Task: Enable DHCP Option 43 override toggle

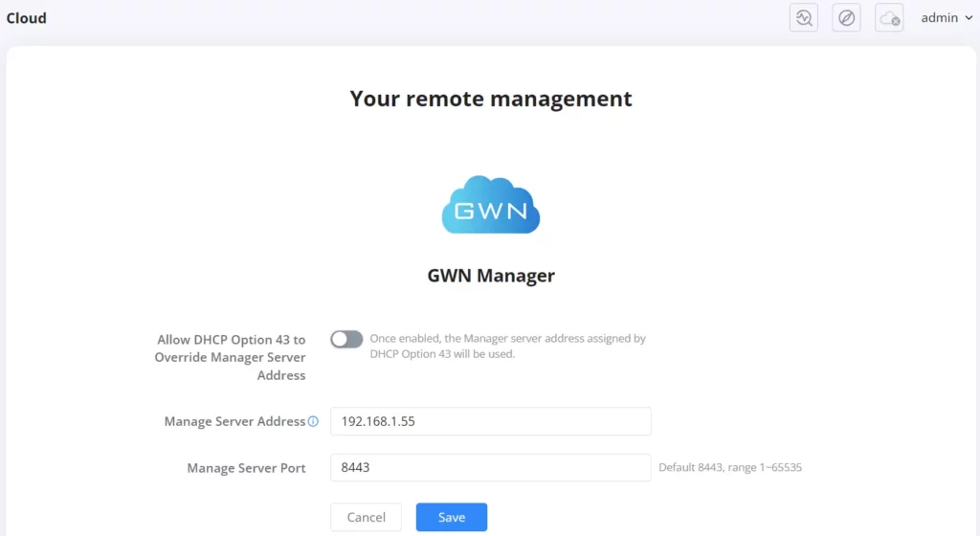Action: (x=346, y=339)
